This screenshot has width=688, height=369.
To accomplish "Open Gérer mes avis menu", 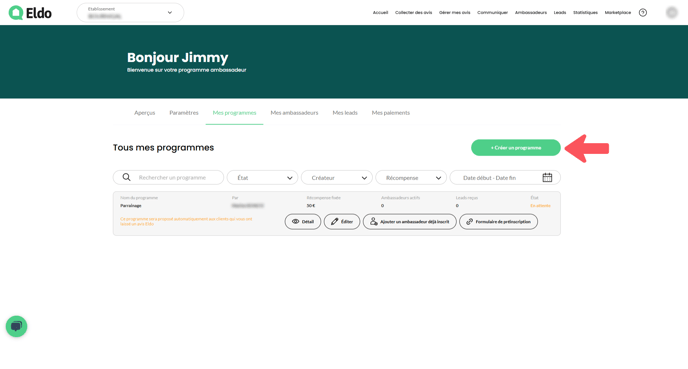I will coord(455,13).
